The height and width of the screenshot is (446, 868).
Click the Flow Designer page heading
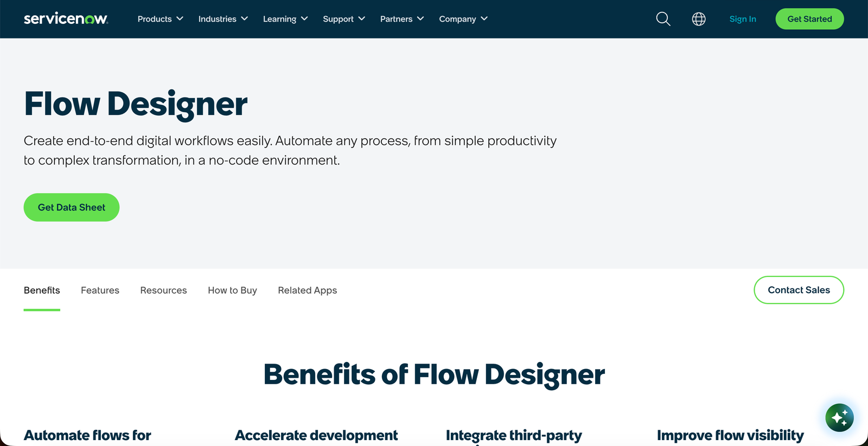pyautogui.click(x=136, y=104)
